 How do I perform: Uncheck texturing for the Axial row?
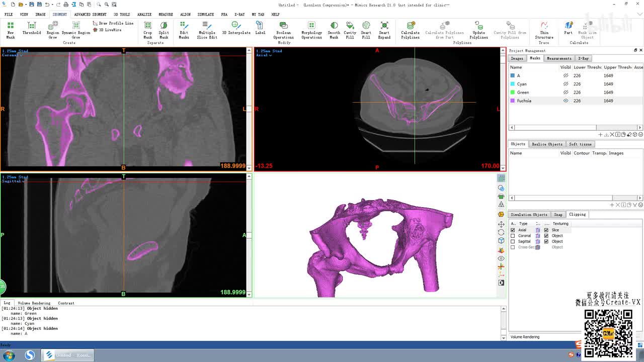pos(546,230)
